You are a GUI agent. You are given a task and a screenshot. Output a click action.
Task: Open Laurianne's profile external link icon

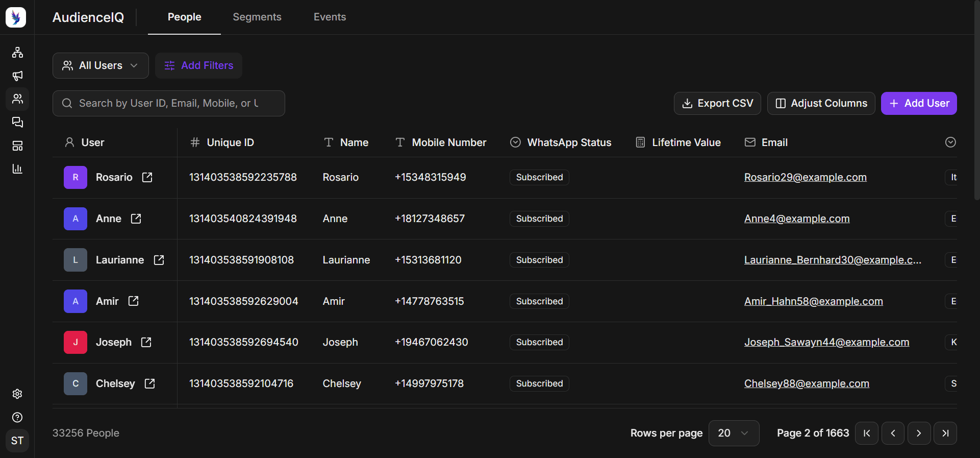tap(159, 260)
